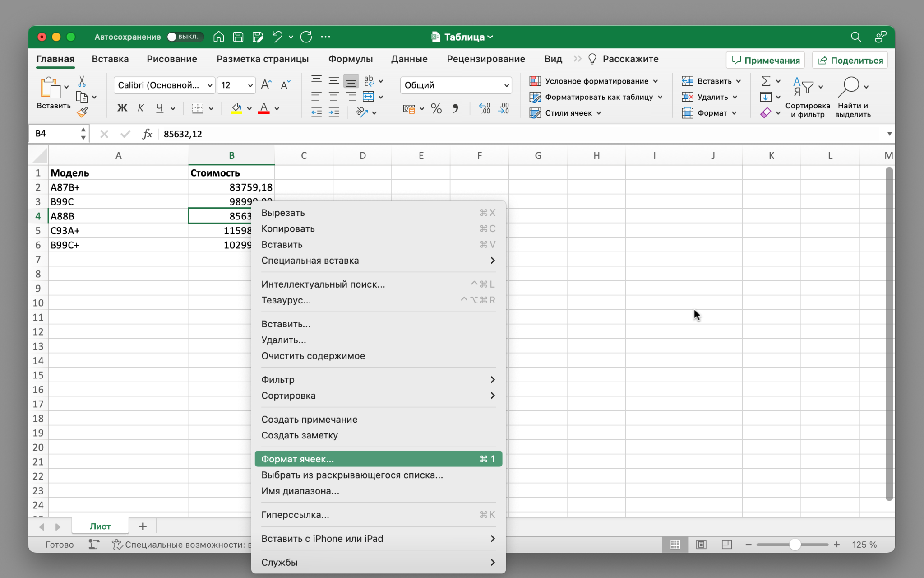Toggle bold Ж formatting
The width and height of the screenshot is (924, 578).
click(x=122, y=108)
